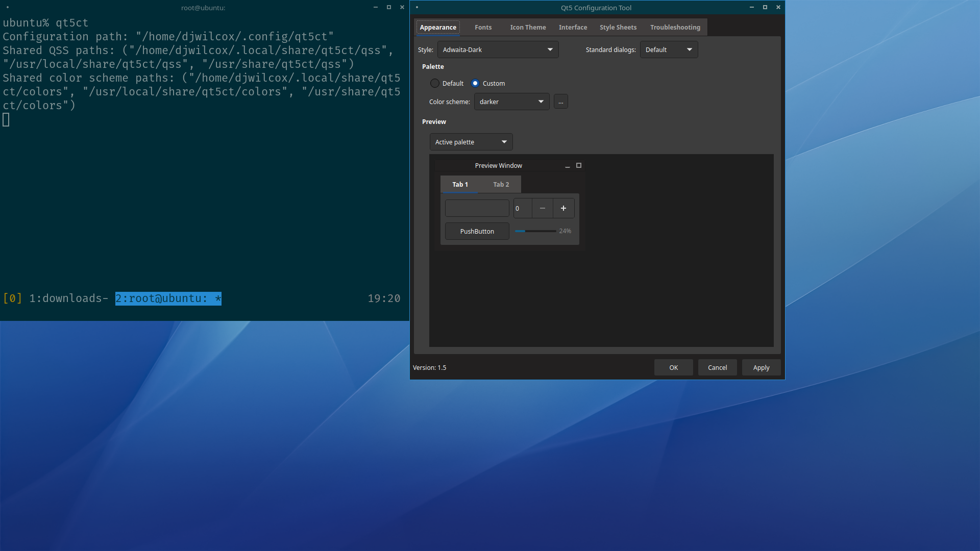Click the tmux session indicator [0]
The height and width of the screenshot is (551, 980).
click(x=12, y=298)
